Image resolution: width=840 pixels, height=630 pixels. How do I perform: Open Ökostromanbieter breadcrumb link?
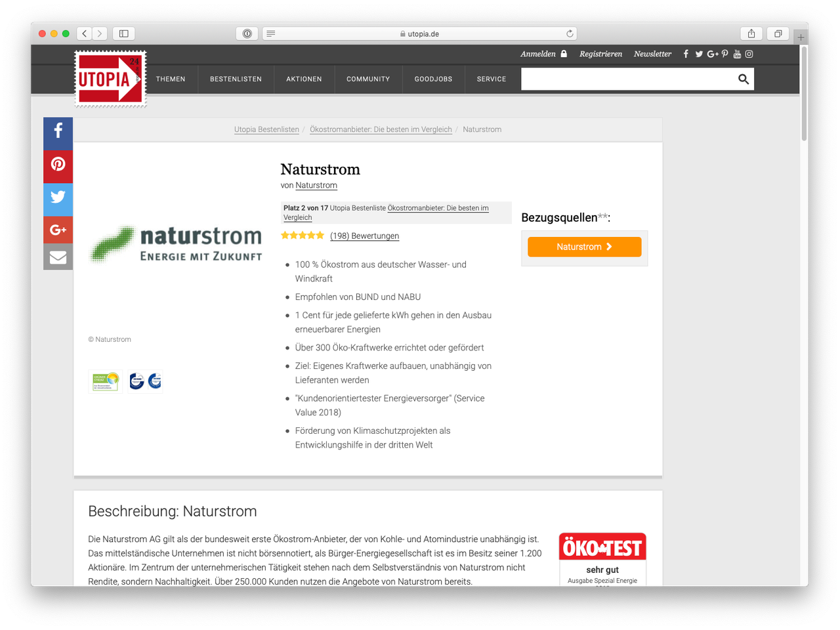pyautogui.click(x=381, y=129)
